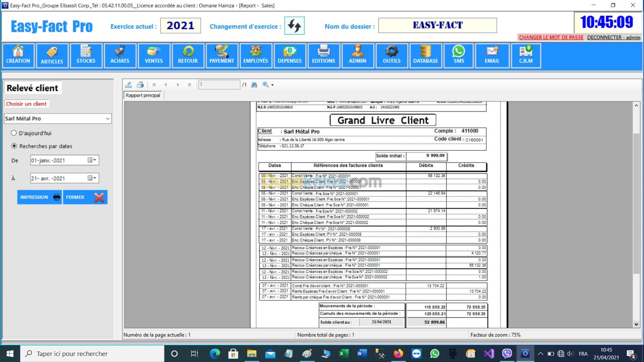This screenshot has width=644, height=362.
Task: Click the print report icon in viewer toolbar
Action: pyautogui.click(x=140, y=85)
